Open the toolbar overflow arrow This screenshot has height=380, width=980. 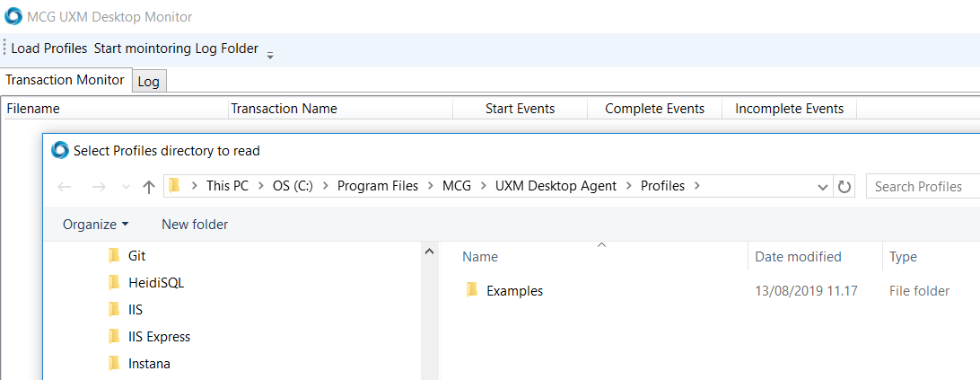coord(270,54)
